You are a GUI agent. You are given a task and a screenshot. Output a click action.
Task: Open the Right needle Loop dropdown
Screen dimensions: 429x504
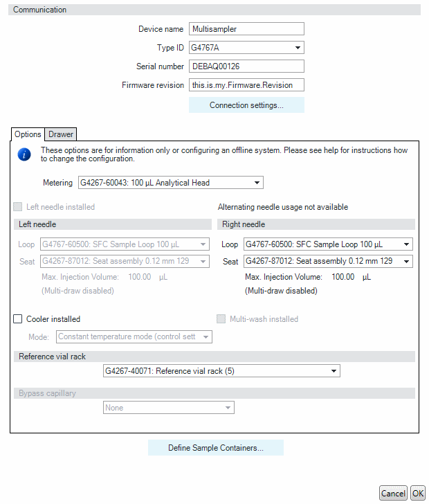pyautogui.click(x=328, y=244)
